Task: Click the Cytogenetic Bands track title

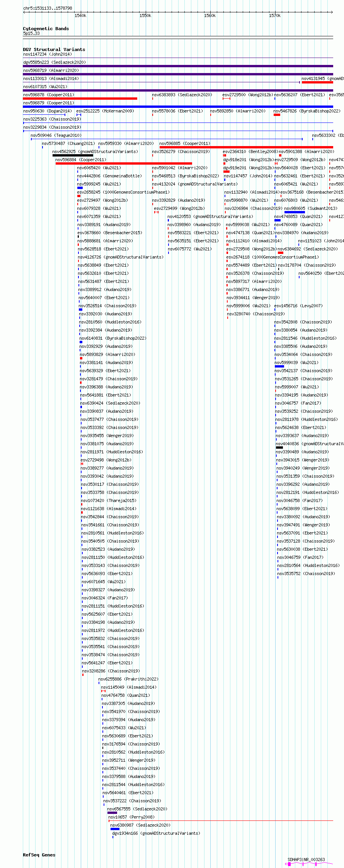Action: coord(46,29)
